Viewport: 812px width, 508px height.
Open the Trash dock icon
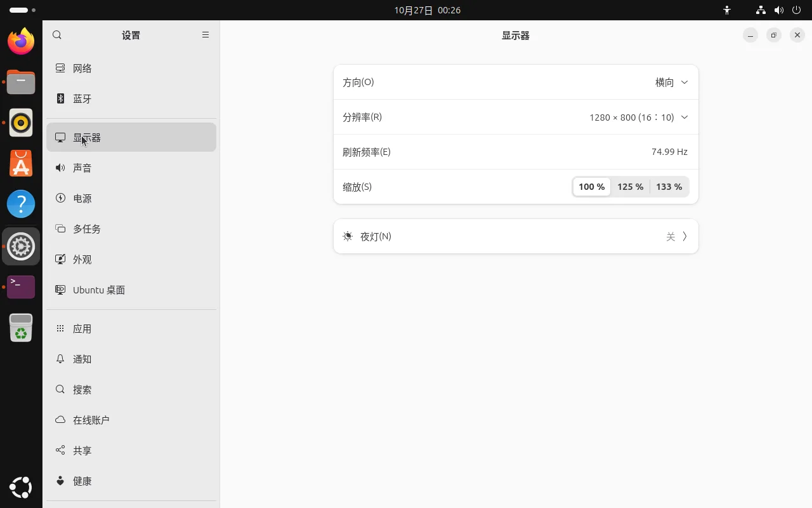coord(21,328)
